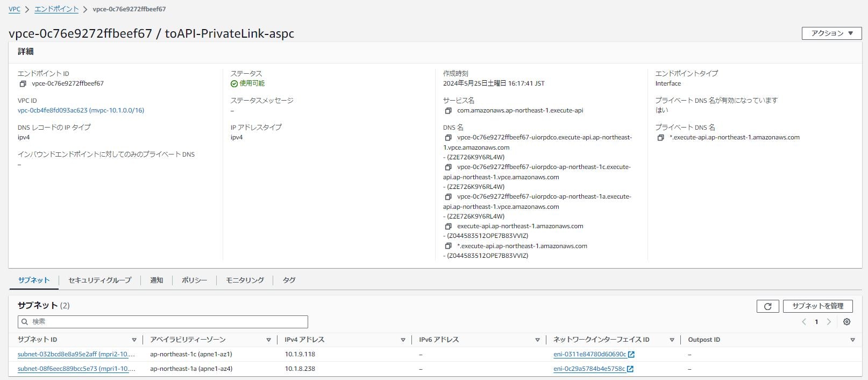Click the search magnifier icon
Screen dimensions: 868x380
(x=25, y=322)
